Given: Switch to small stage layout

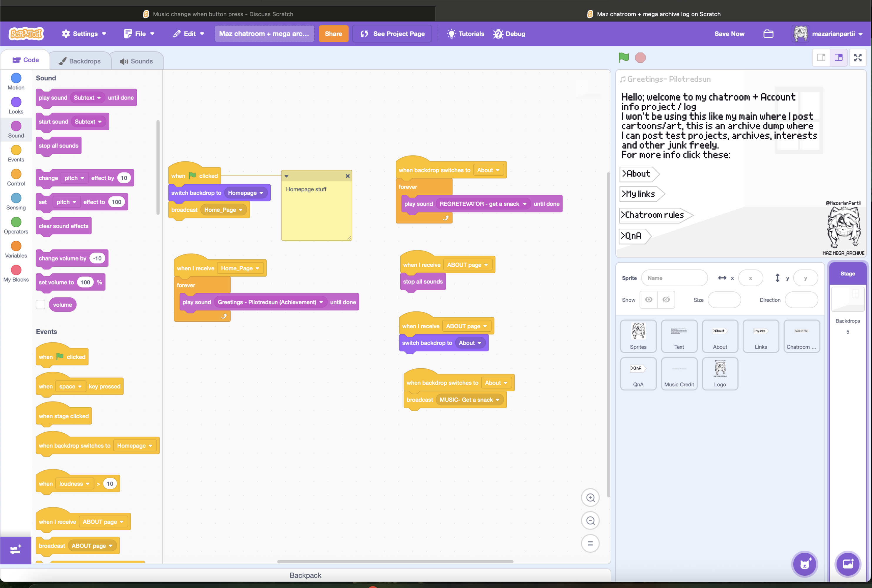Looking at the screenshot, I should pos(821,57).
